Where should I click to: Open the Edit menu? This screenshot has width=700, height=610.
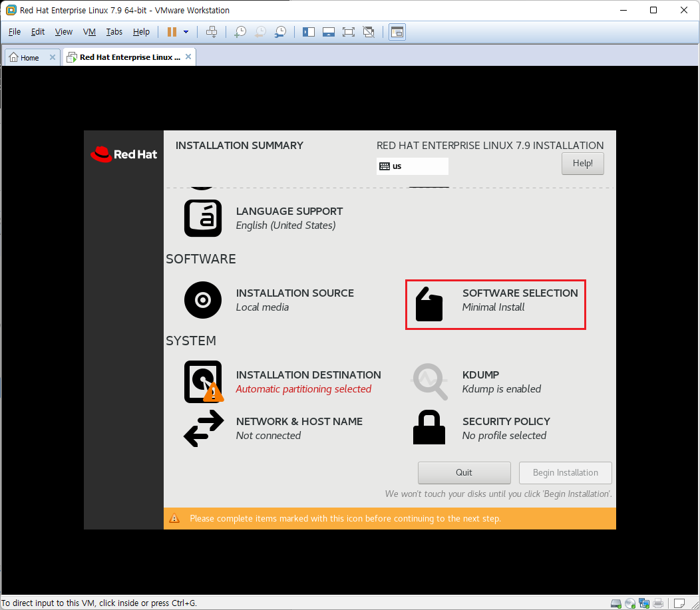pos(37,32)
